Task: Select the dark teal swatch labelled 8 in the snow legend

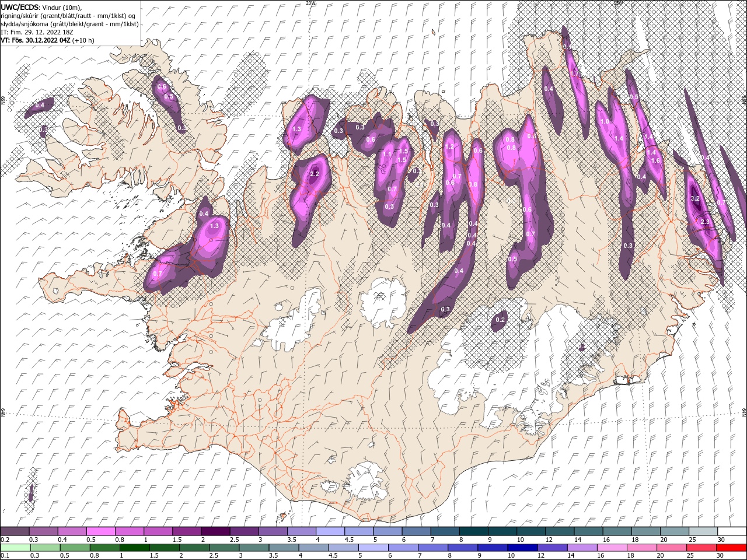Action: tap(474, 531)
